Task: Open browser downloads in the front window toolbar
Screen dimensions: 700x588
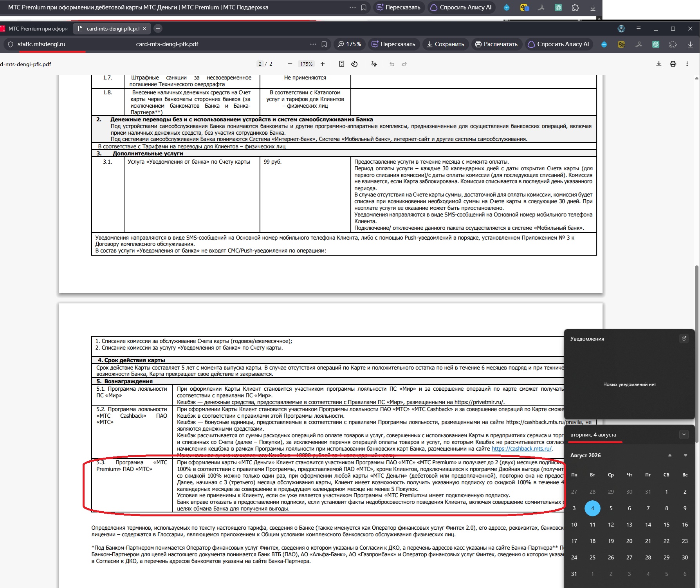Action: click(690, 44)
